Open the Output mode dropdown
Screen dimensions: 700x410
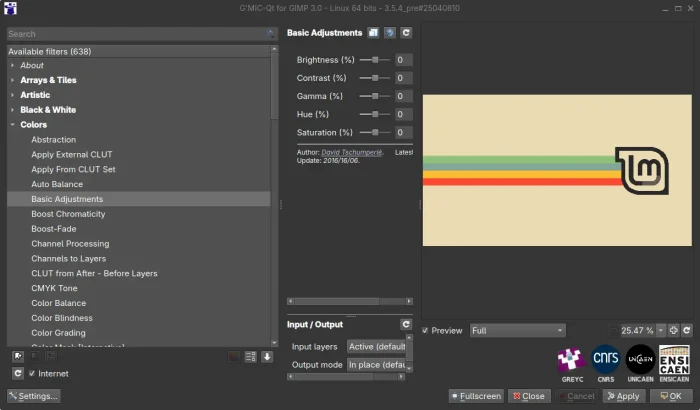point(376,365)
